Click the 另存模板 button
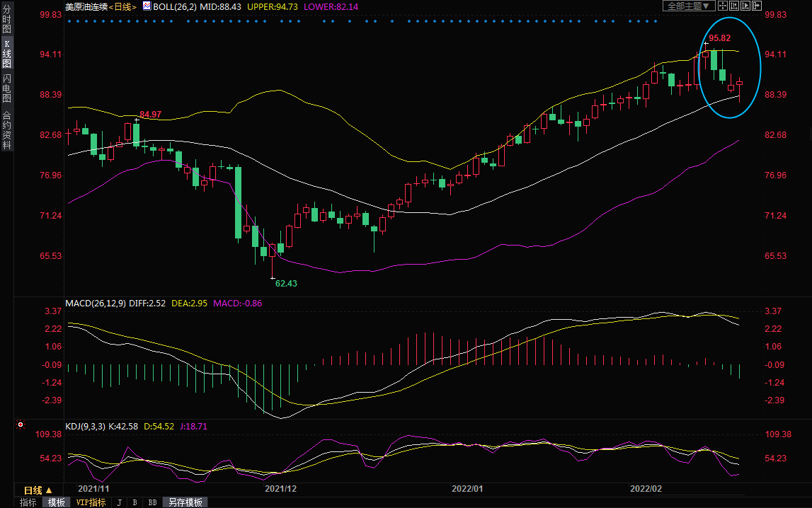The width and height of the screenshot is (812, 508). [x=185, y=502]
